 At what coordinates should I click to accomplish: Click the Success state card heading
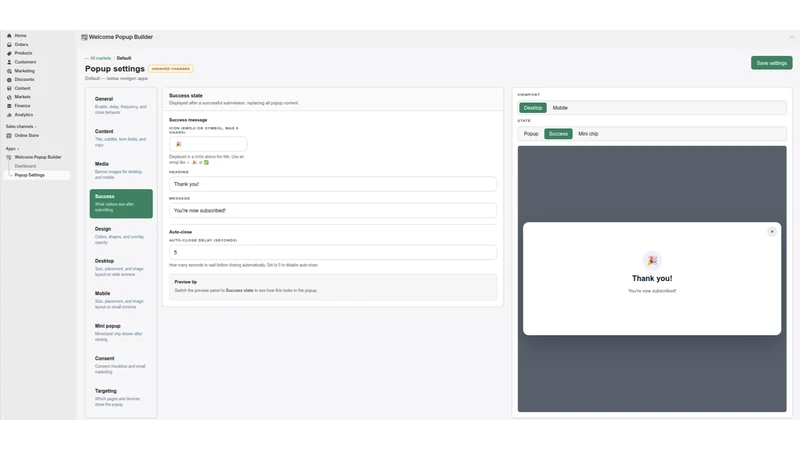pos(186,95)
